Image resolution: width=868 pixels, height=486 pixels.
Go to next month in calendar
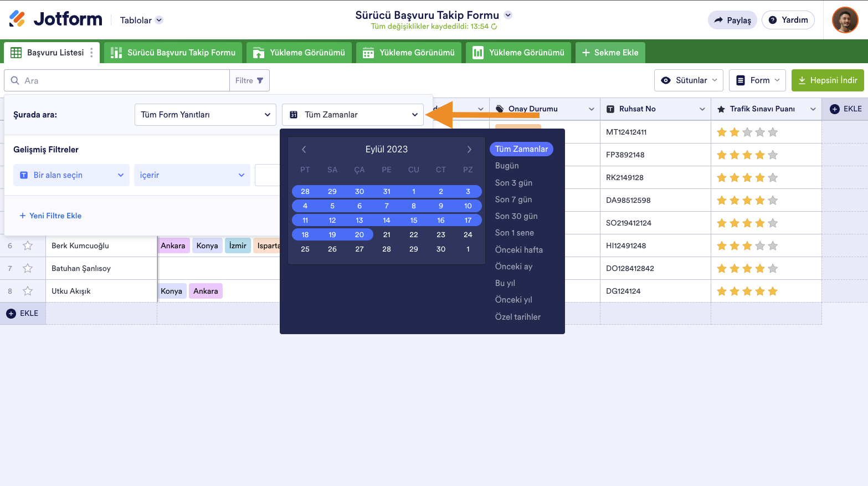[469, 150]
